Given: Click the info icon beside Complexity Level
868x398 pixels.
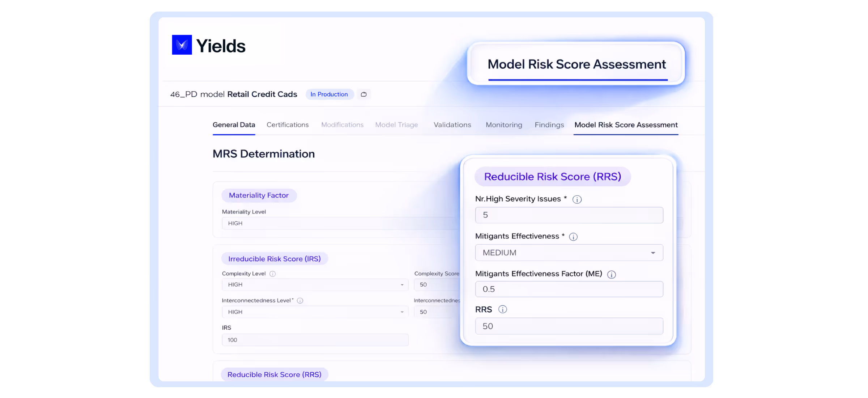Looking at the screenshot, I should coord(272,274).
